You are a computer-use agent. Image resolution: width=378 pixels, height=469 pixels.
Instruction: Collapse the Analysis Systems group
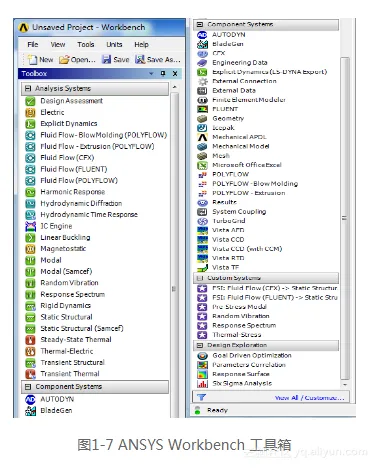click(28, 89)
